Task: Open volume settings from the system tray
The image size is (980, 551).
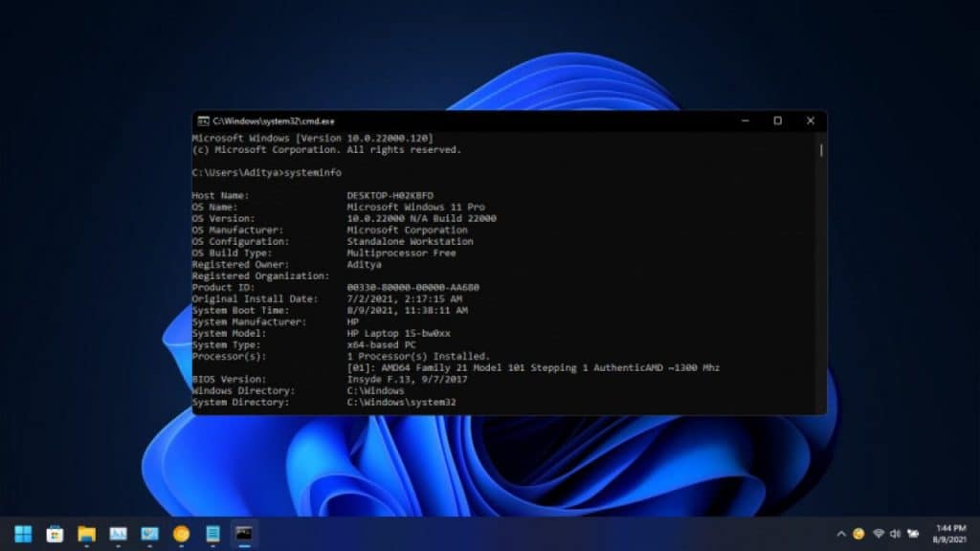Action: click(x=896, y=534)
